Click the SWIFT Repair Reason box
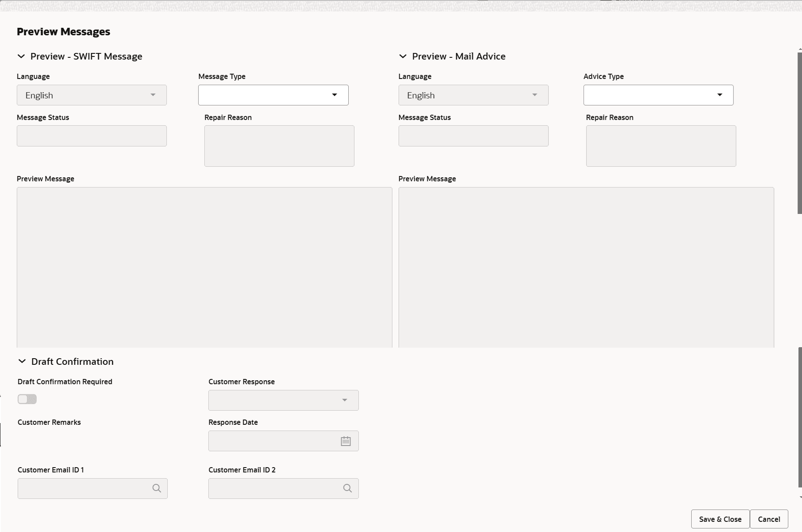This screenshot has width=802, height=532. click(279, 146)
